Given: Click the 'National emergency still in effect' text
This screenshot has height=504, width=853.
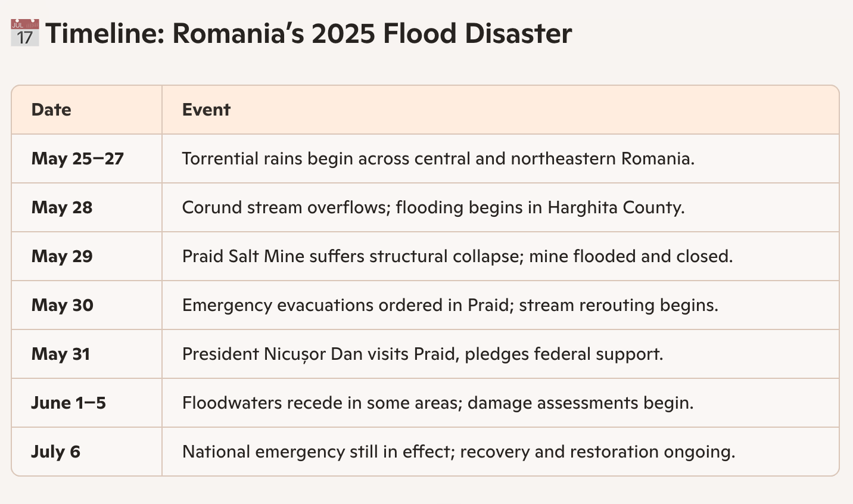Looking at the screenshot, I should tap(318, 452).
